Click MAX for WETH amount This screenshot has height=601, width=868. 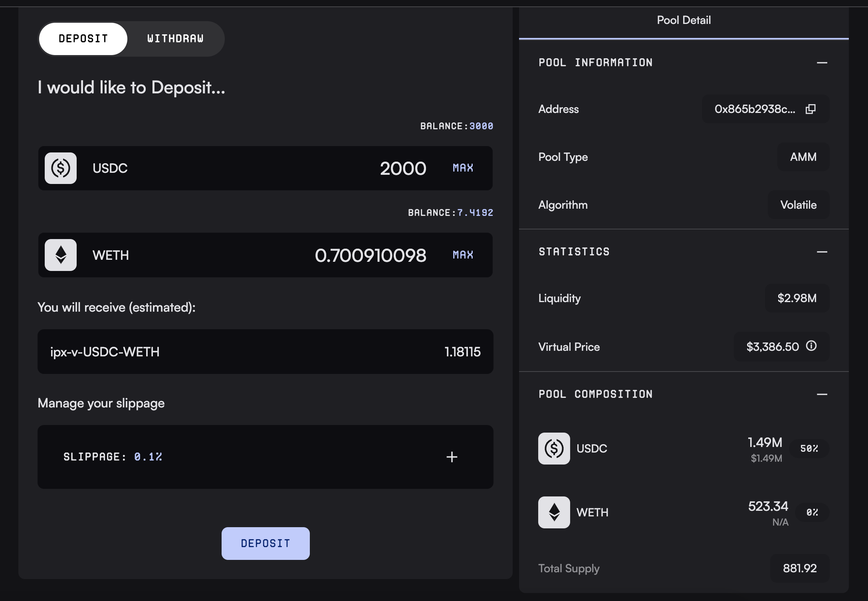click(x=463, y=255)
